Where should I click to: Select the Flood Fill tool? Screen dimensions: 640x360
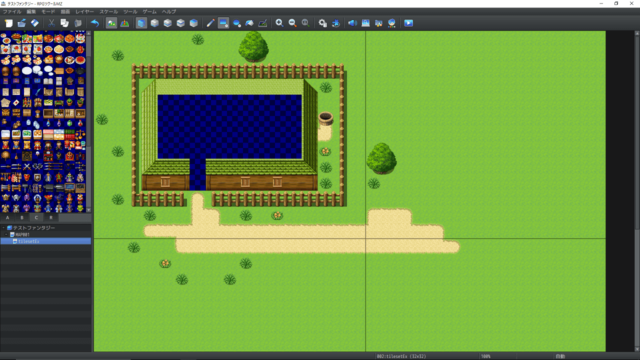coord(249,23)
